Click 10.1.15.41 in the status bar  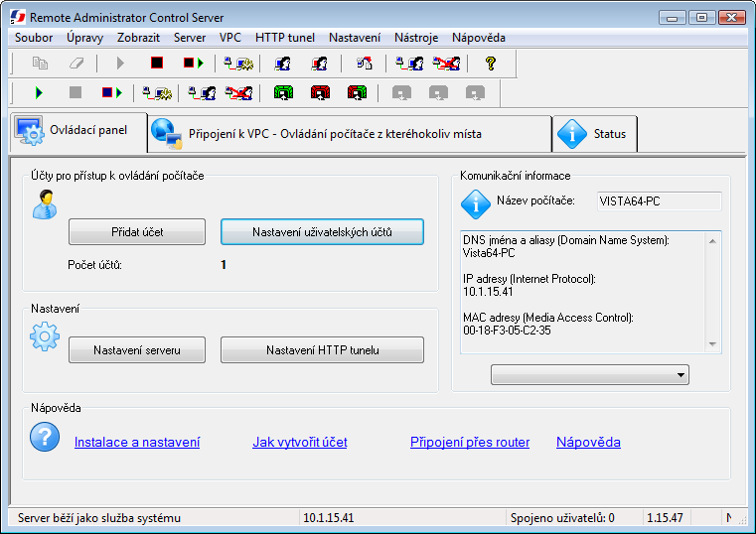[329, 518]
